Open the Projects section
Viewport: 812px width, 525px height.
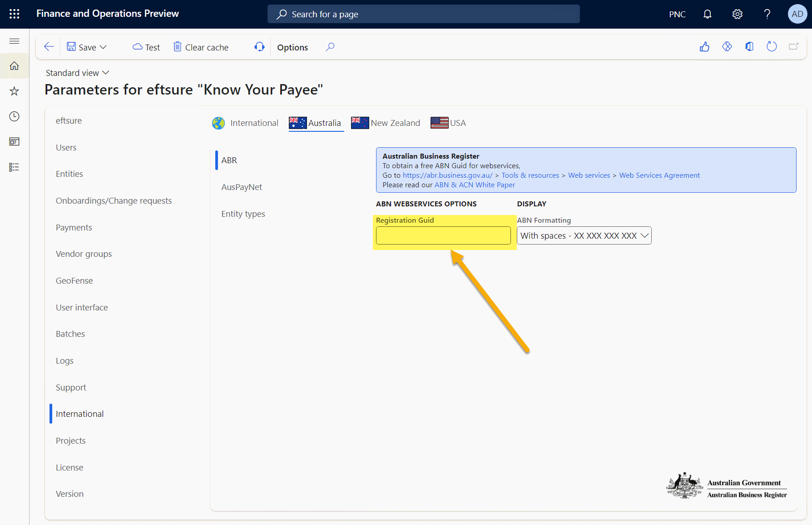[x=71, y=441]
